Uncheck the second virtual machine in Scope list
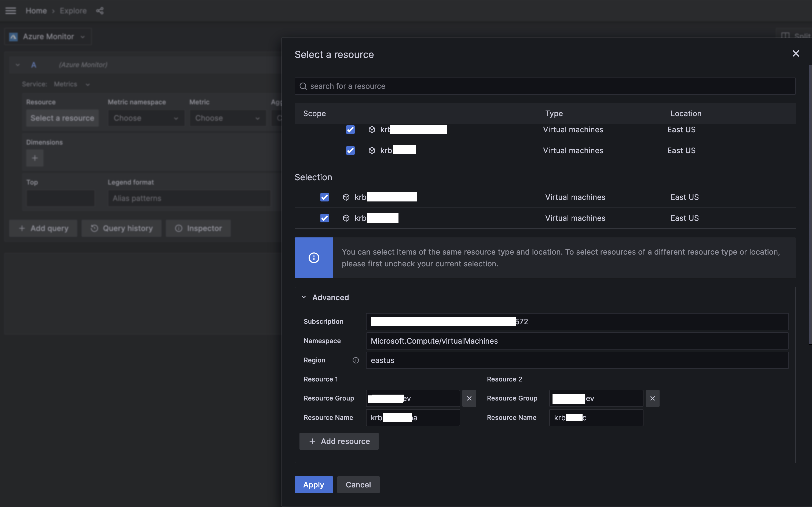Image resolution: width=812 pixels, height=507 pixels. tap(350, 150)
